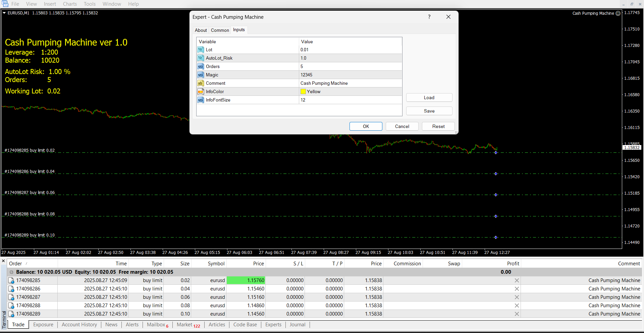This screenshot has width=644, height=333.
Task: Delete pending order 174098289 with its X icon
Action: [x=517, y=314]
